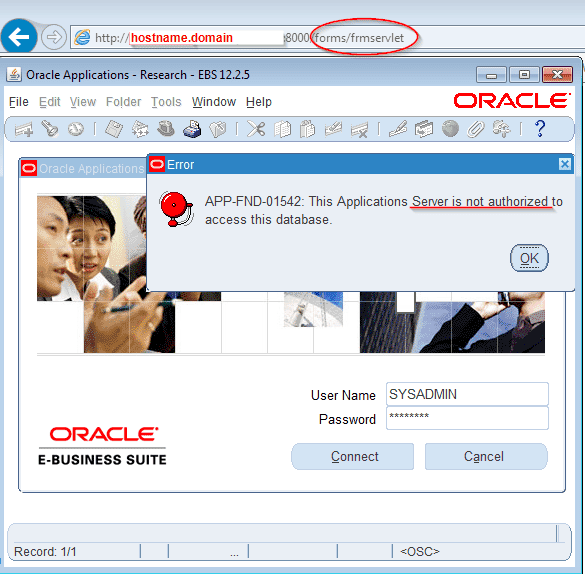Click the Save diskette toolbar icon
This screenshot has width=585, height=574.
(114, 129)
